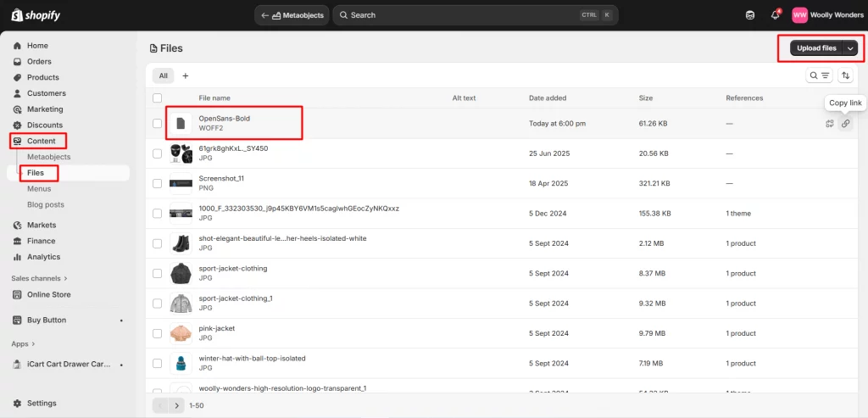Go to Products in sidebar
The height and width of the screenshot is (418, 868).
point(42,77)
